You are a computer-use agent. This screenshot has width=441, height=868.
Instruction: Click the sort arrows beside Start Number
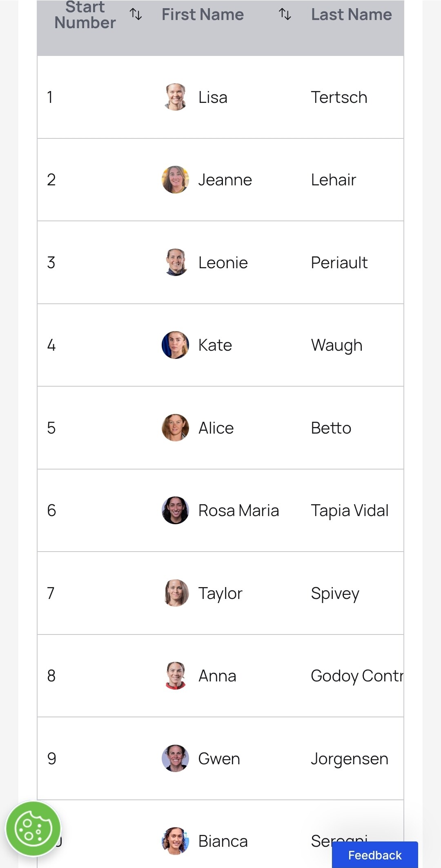[x=136, y=15]
